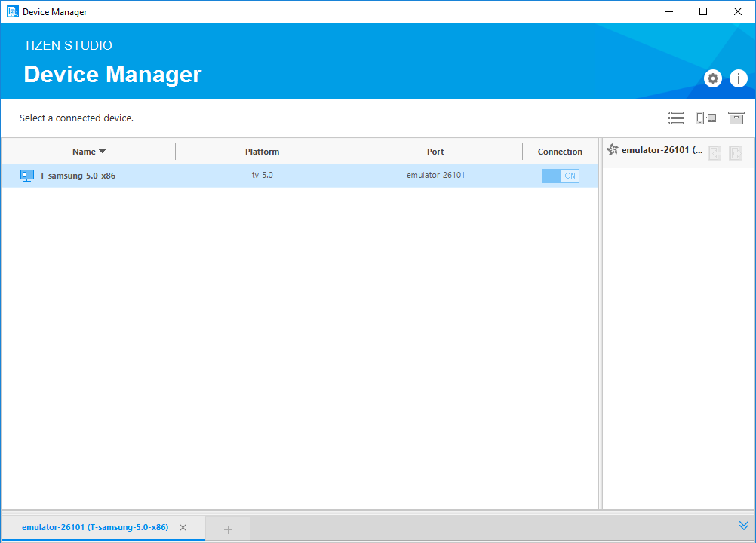Viewport: 756px width, 543px height.
Task: Open the archive box toolbar icon
Action: (736, 118)
